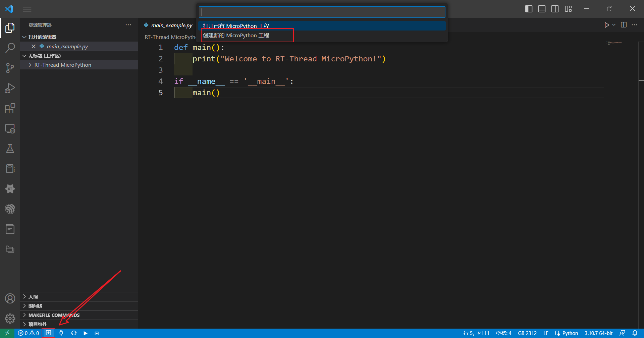Open the Extensions view

10,108
